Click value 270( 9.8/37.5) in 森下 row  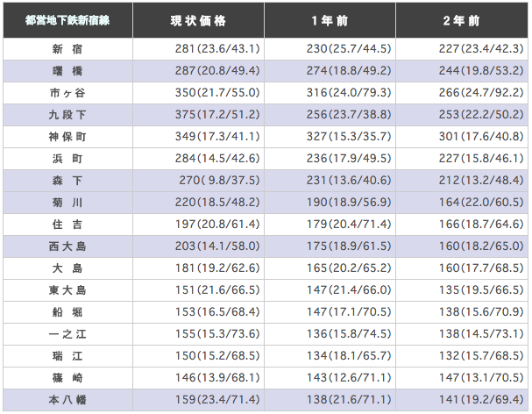coord(219,181)
